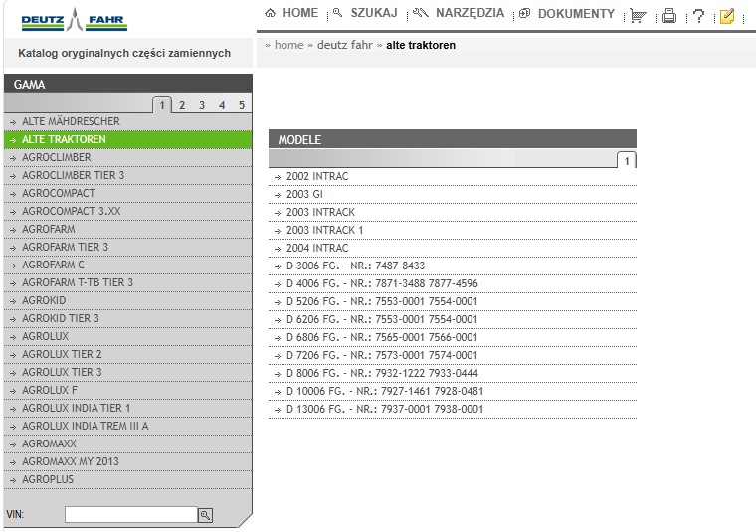This screenshot has width=756, height=532.
Task: Open AGROLUX range
Action: 127,336
